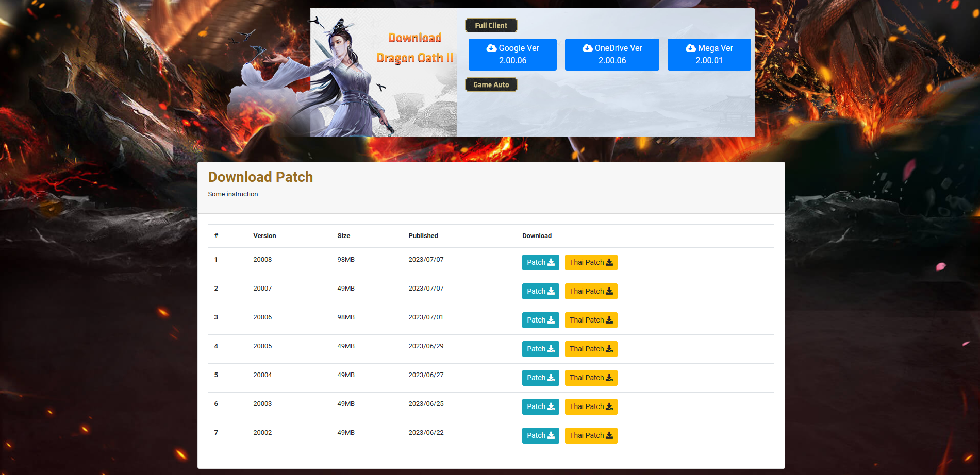Download Thai Patch for version 20004
Screen dimensions: 980x475
(x=591, y=378)
